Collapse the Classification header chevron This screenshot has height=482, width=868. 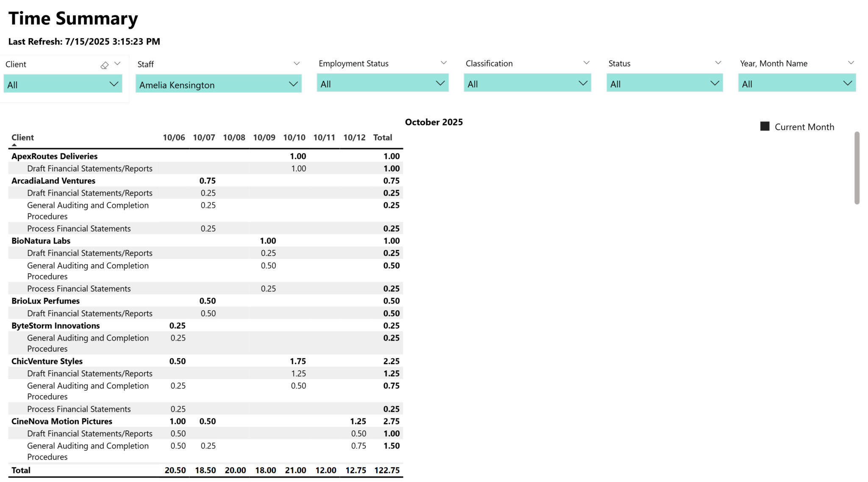pos(587,63)
